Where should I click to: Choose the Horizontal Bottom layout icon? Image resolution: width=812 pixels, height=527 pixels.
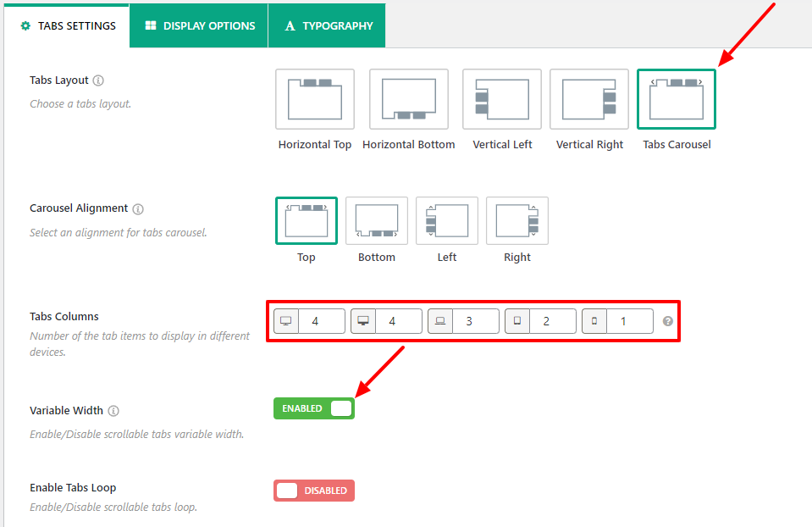click(x=408, y=99)
